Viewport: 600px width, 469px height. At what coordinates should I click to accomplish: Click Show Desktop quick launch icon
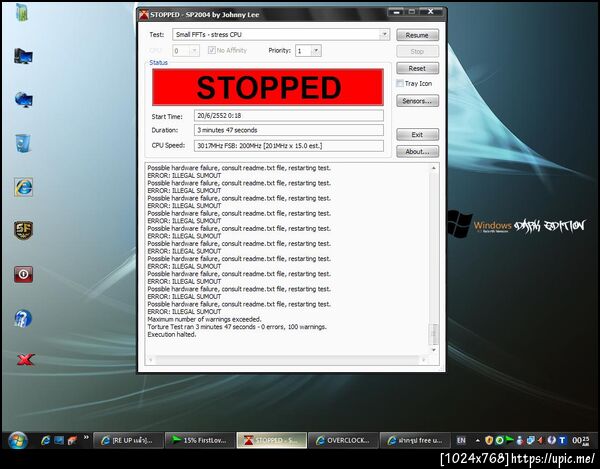[x=59, y=440]
